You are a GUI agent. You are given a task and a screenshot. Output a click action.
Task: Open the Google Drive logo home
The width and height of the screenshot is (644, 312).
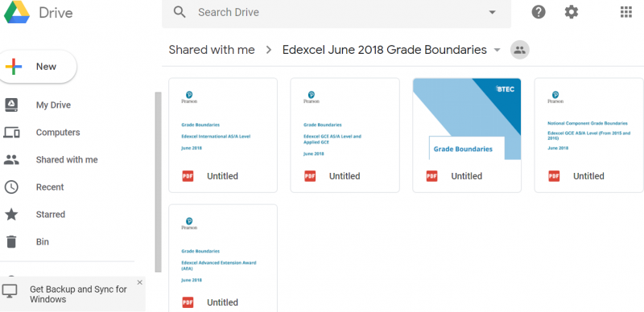pos(17,12)
